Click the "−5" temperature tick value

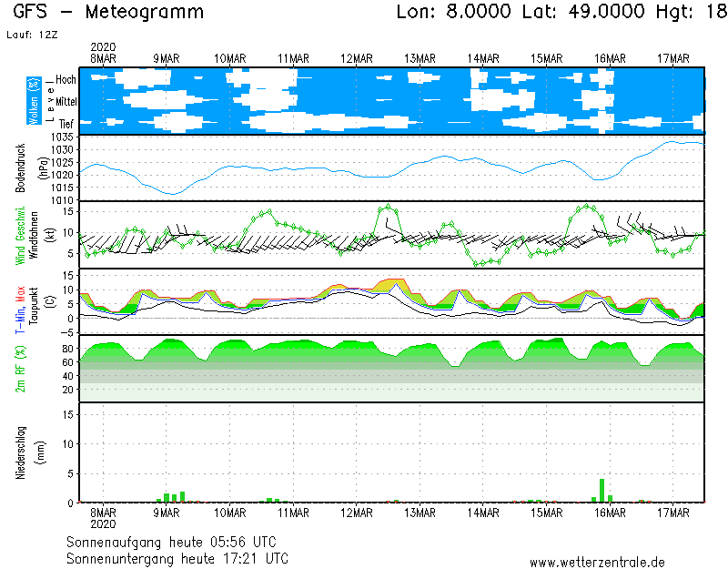(67, 332)
